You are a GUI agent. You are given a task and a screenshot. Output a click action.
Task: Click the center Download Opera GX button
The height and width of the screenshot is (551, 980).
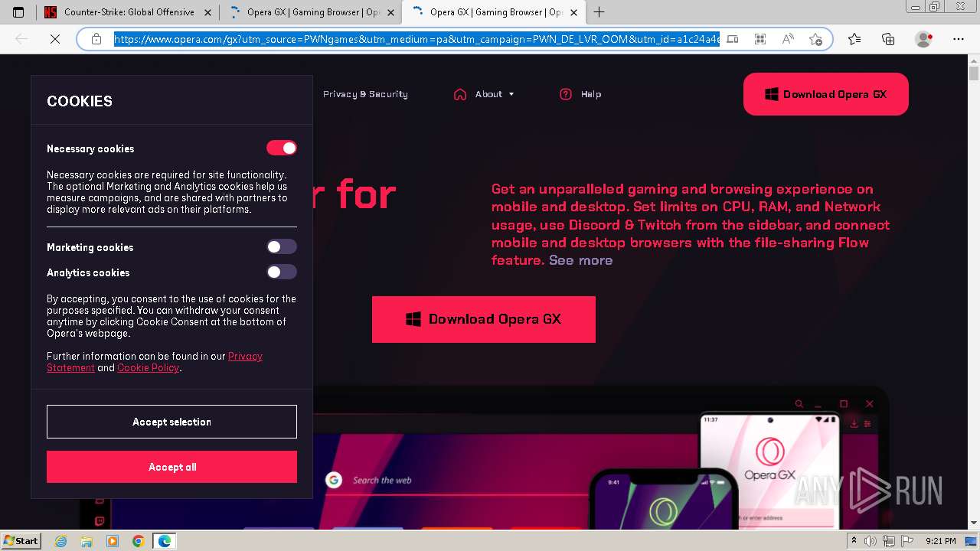tap(484, 319)
